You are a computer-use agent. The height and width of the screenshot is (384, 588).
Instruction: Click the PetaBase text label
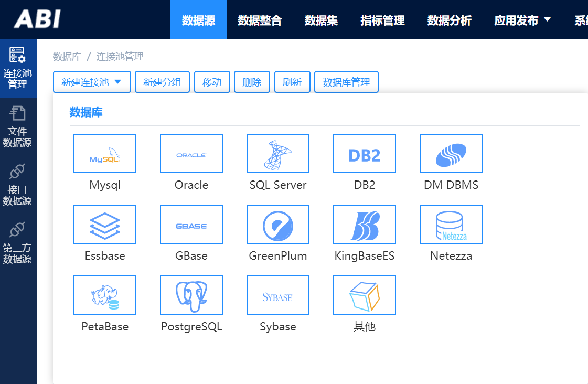pyautogui.click(x=105, y=327)
